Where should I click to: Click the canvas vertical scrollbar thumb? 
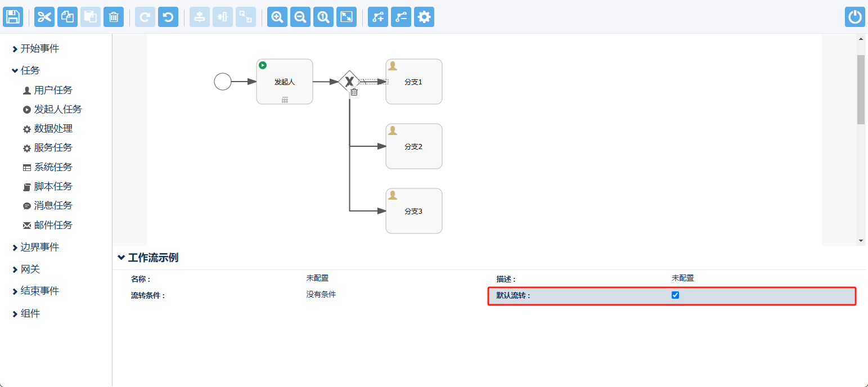pos(861,89)
